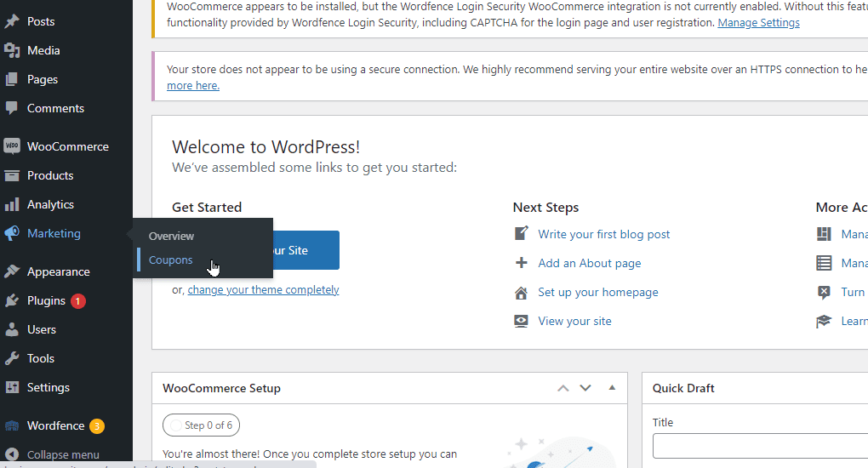
Task: Click the Pages icon in sidebar
Action: click(12, 79)
